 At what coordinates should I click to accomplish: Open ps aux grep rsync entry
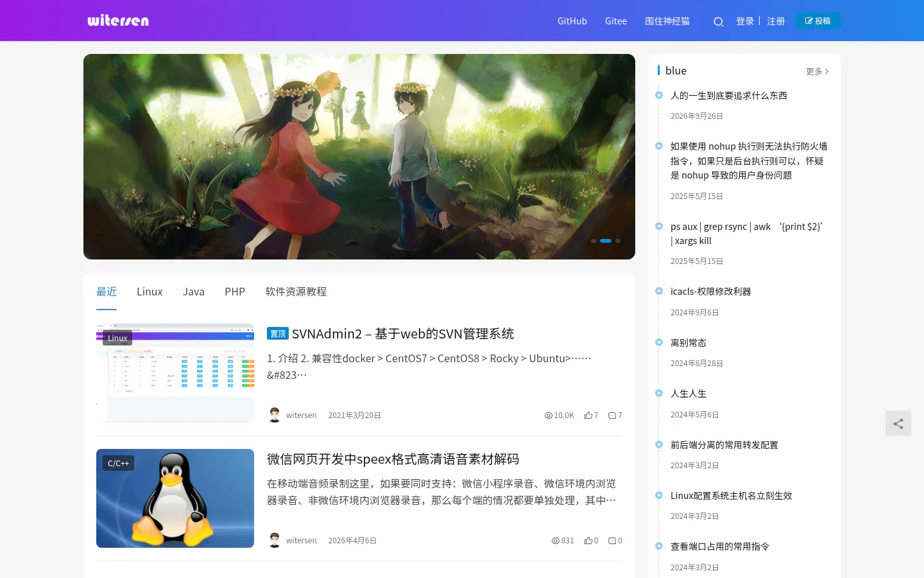[747, 233]
